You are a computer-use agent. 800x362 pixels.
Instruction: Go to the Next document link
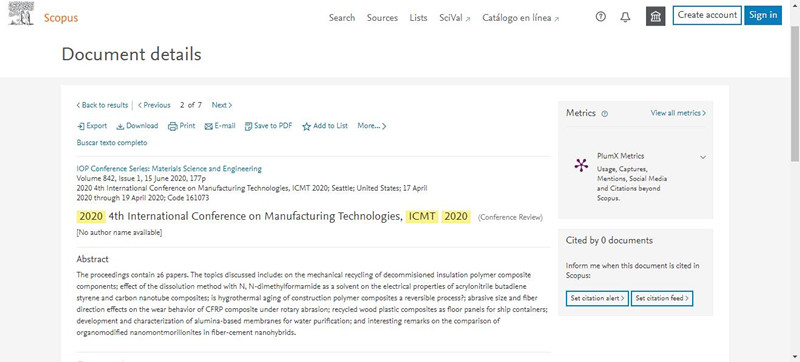(x=222, y=105)
